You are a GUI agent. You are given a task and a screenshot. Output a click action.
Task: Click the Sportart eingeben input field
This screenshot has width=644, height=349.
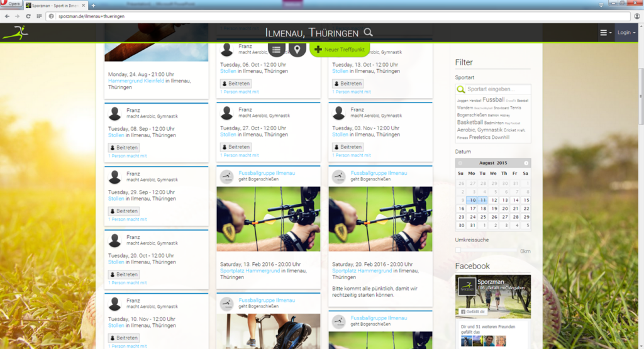(x=498, y=89)
